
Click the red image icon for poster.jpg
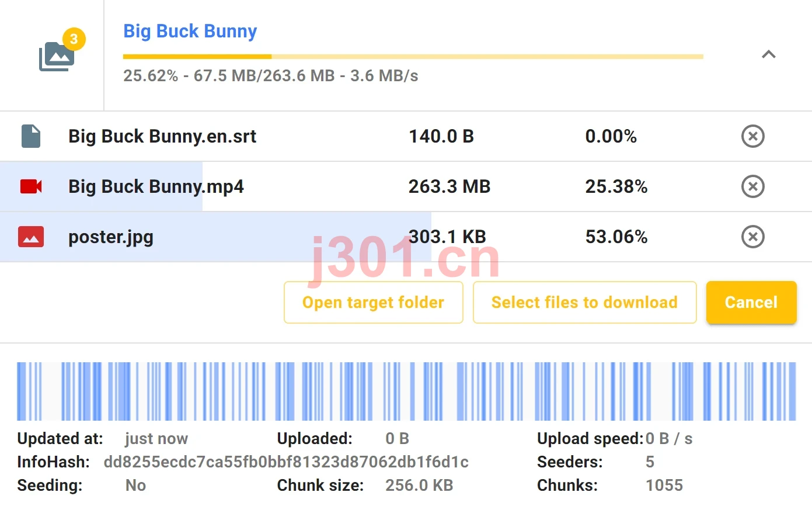31,237
